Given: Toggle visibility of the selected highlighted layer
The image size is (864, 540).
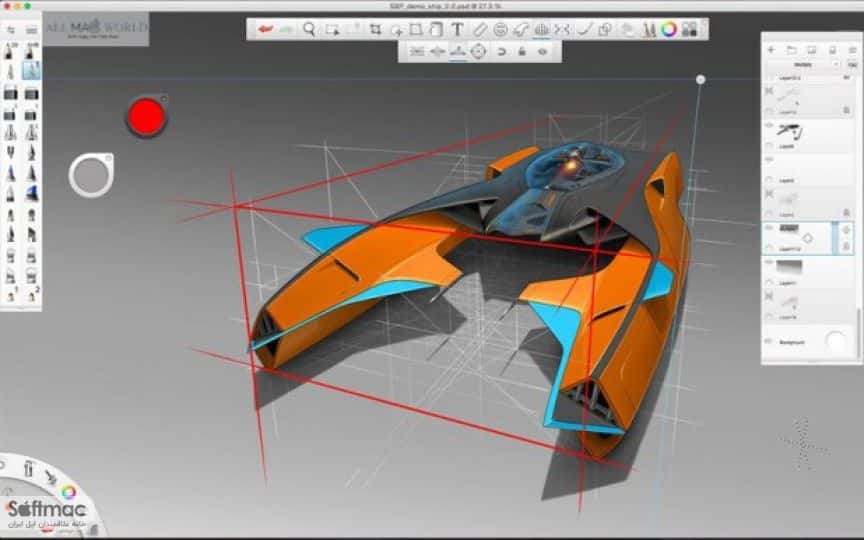Looking at the screenshot, I should coord(769,228).
